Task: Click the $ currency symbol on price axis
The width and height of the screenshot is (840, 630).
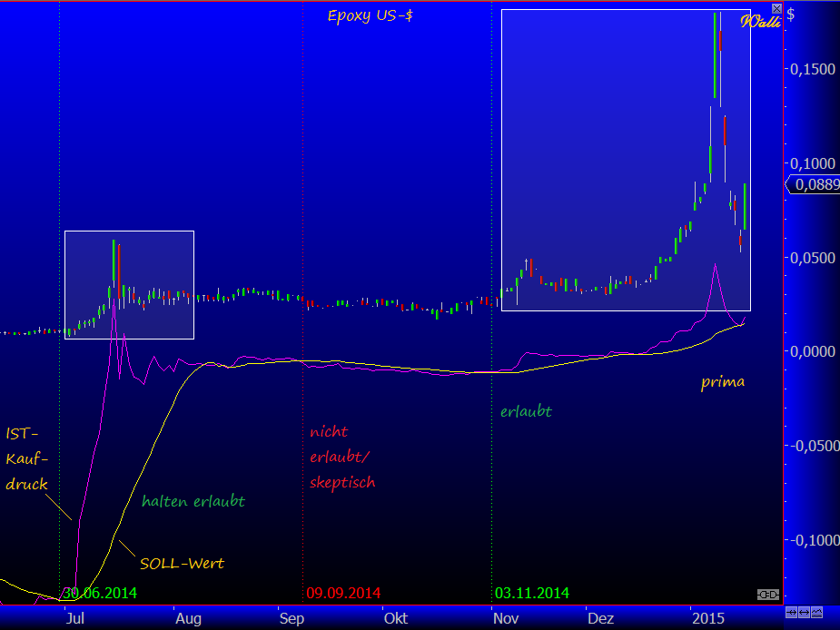Action: point(792,15)
